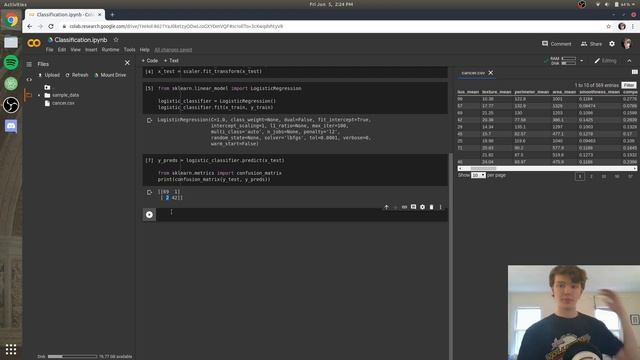Clear confusion matrix output of cell 7

(x=149, y=192)
